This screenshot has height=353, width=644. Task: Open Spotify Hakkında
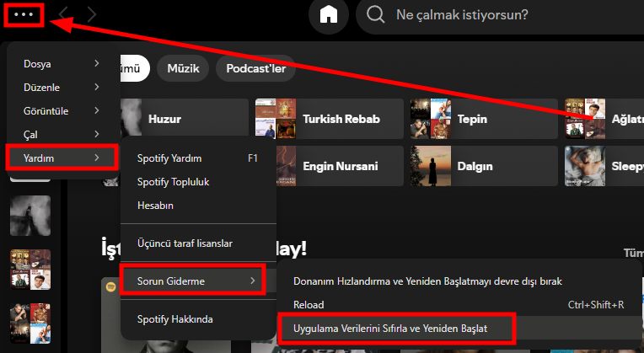(x=198, y=319)
